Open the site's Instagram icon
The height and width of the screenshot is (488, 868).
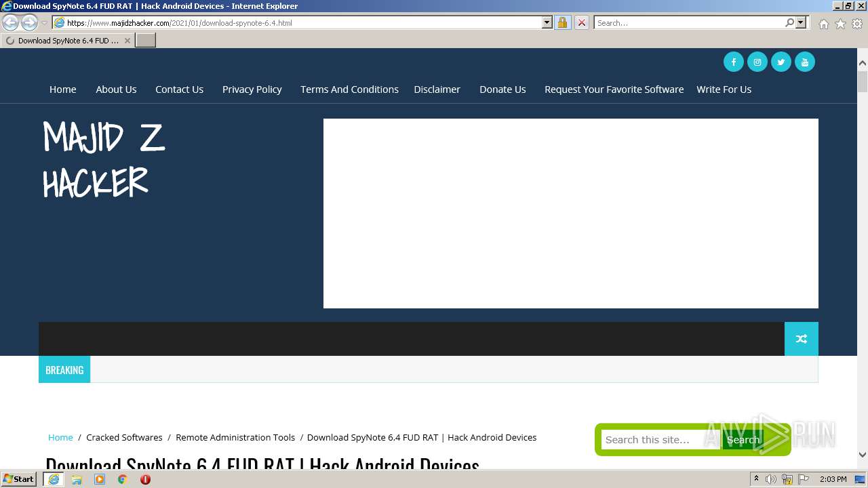(x=757, y=62)
